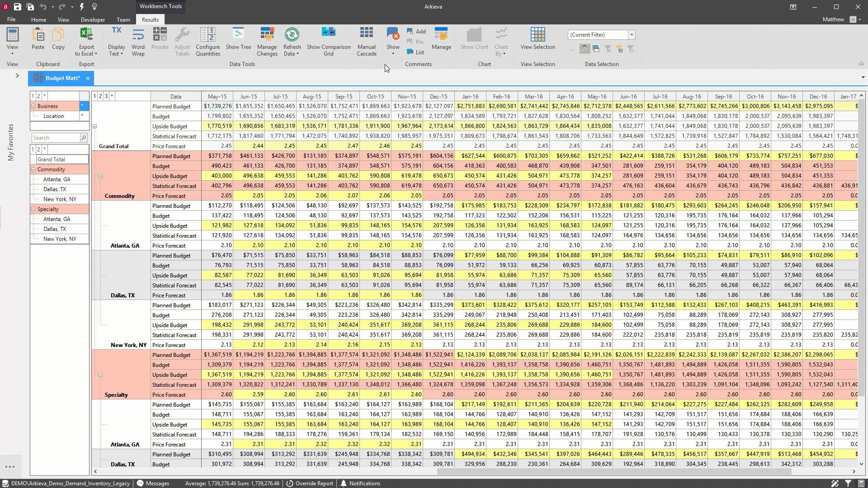
Task: Open the Show comments dropdown
Action: pyautogui.click(x=393, y=42)
